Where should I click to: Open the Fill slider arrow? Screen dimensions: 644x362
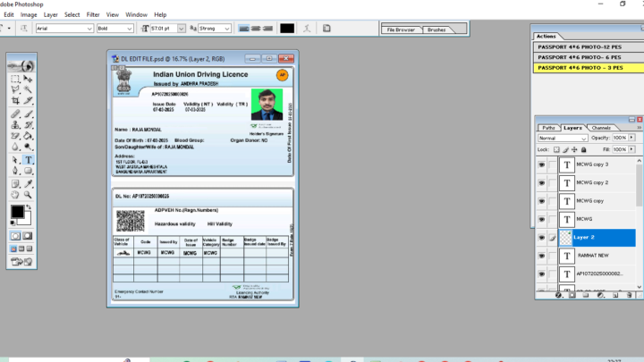coord(631,149)
